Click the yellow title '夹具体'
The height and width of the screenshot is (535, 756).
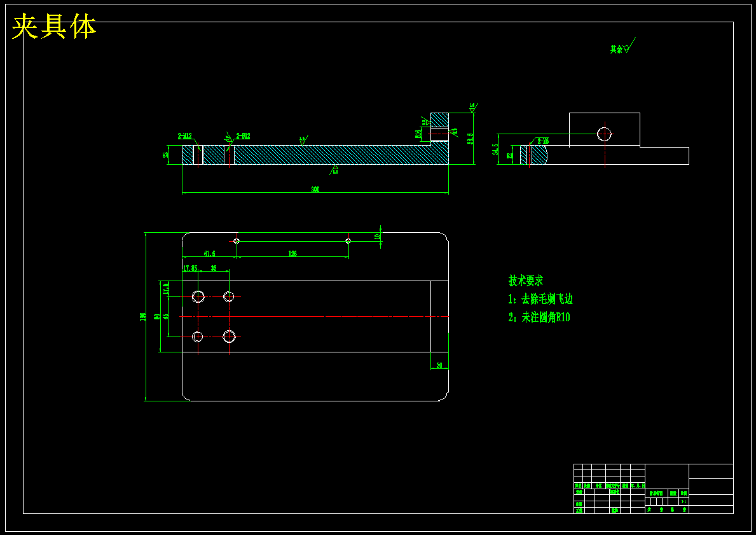click(x=54, y=27)
